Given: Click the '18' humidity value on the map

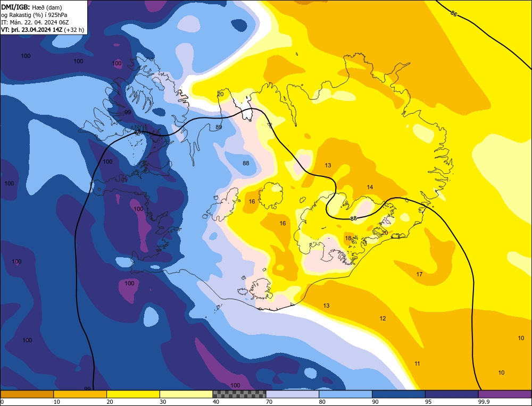Looking at the screenshot, I should (348, 238).
